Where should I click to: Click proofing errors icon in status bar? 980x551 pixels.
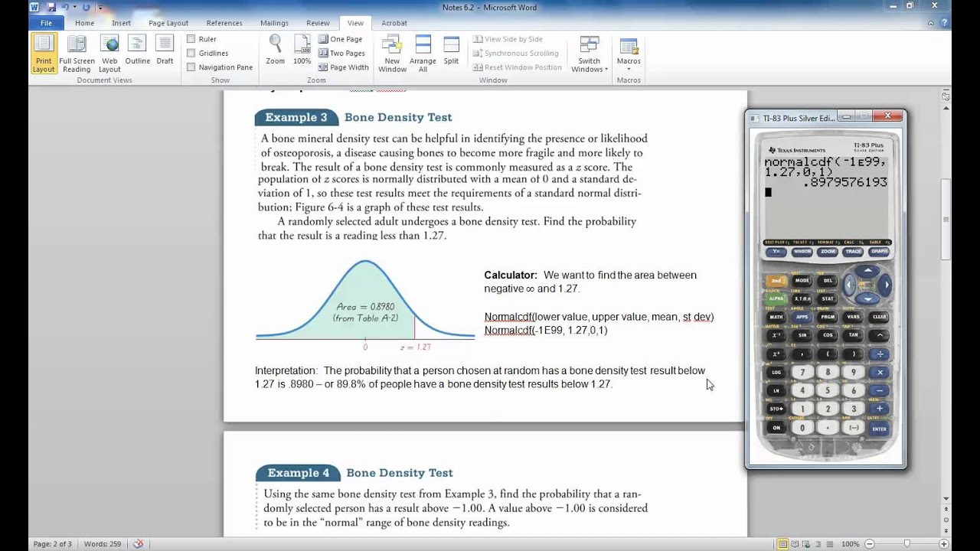coord(138,544)
